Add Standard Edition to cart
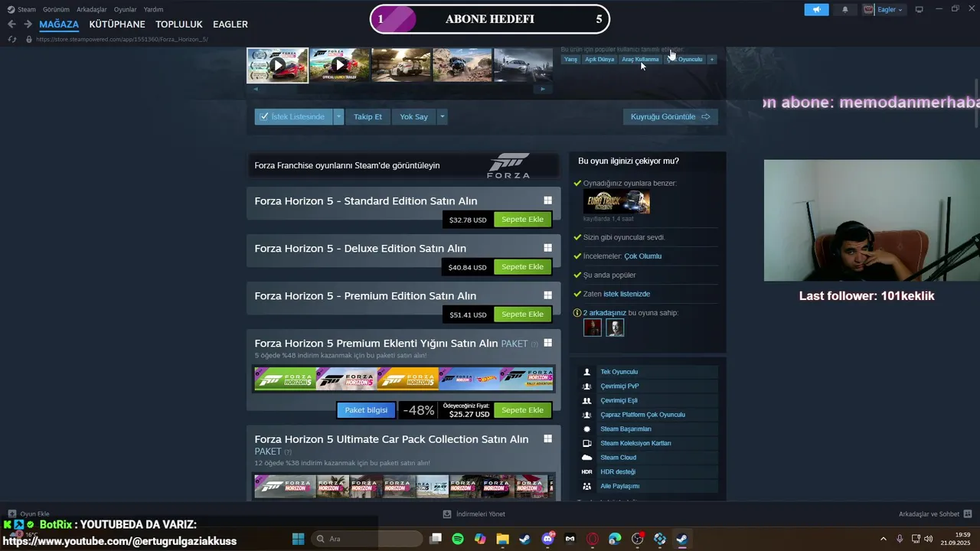The height and width of the screenshot is (551, 980). coord(522,220)
